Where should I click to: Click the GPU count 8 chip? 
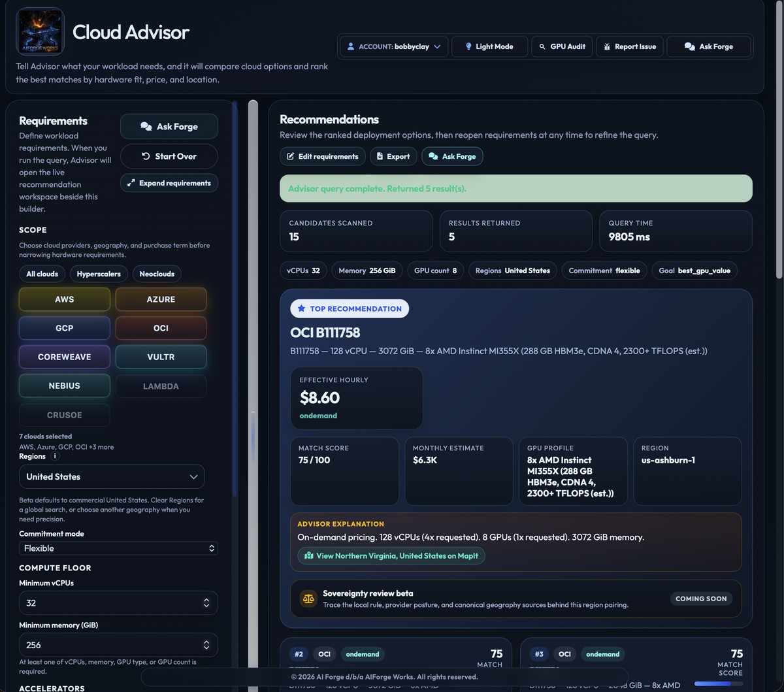435,271
